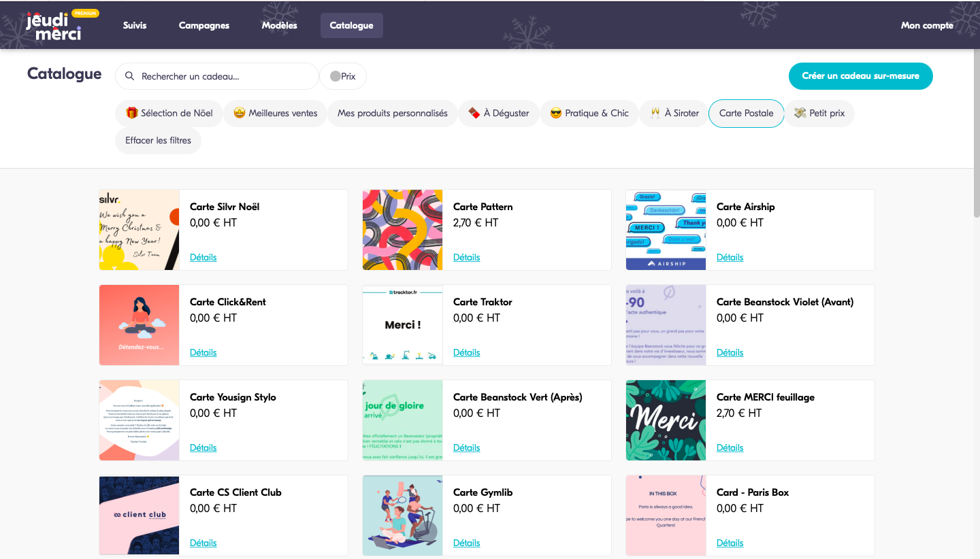Click the Carte MERCI feuillage thumbnail

pos(666,420)
